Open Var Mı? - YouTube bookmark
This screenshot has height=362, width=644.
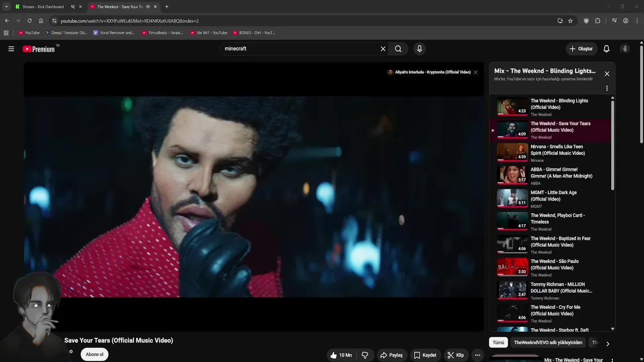point(209,33)
